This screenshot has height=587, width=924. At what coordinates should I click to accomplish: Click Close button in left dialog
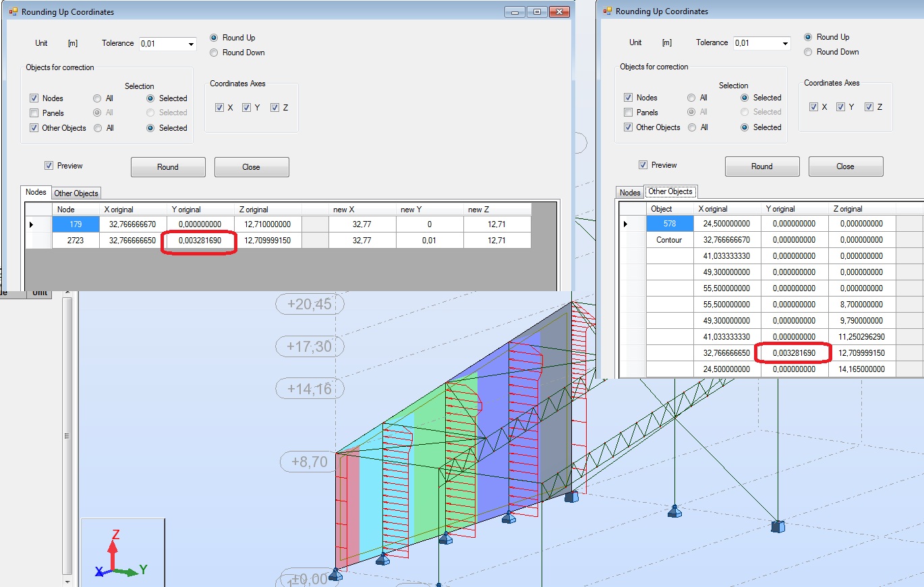coord(252,167)
